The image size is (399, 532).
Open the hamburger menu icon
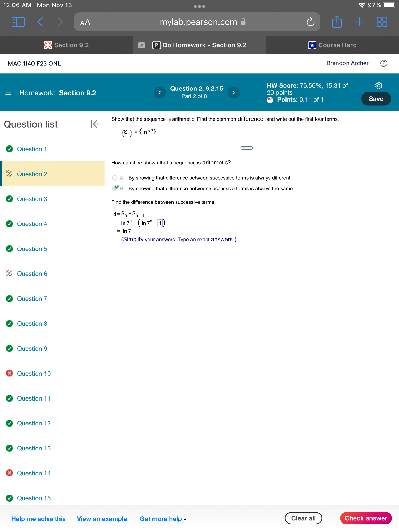coord(8,92)
